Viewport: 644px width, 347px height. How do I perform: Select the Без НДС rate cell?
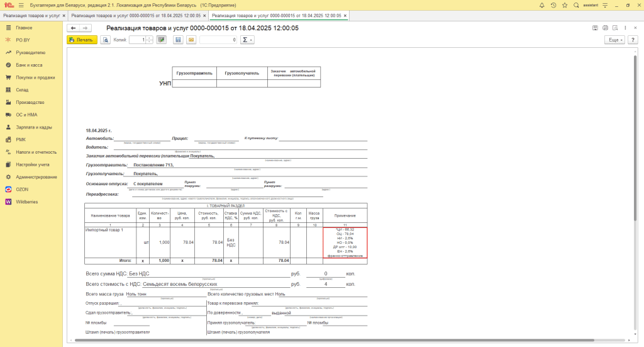pyautogui.click(x=231, y=242)
